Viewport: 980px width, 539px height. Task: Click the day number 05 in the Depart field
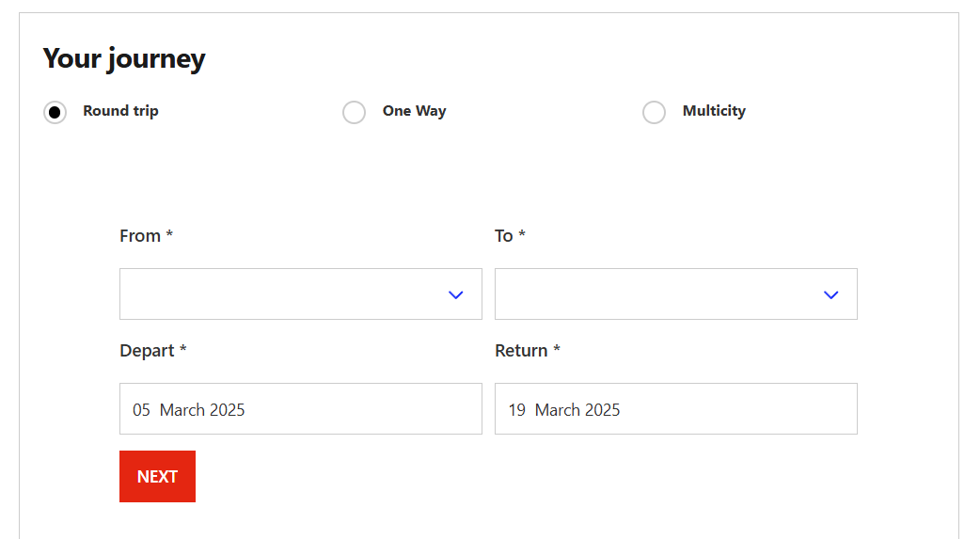coord(141,410)
